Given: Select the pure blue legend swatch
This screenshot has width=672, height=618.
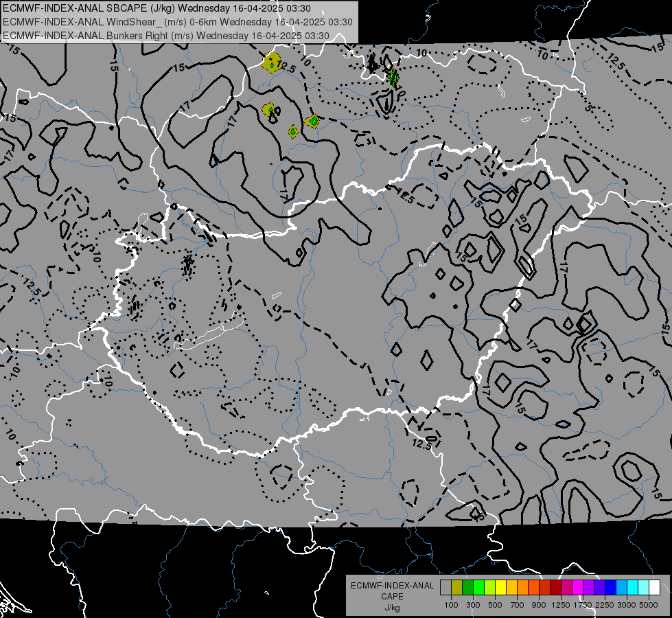Looking at the screenshot, I should 611,587.
